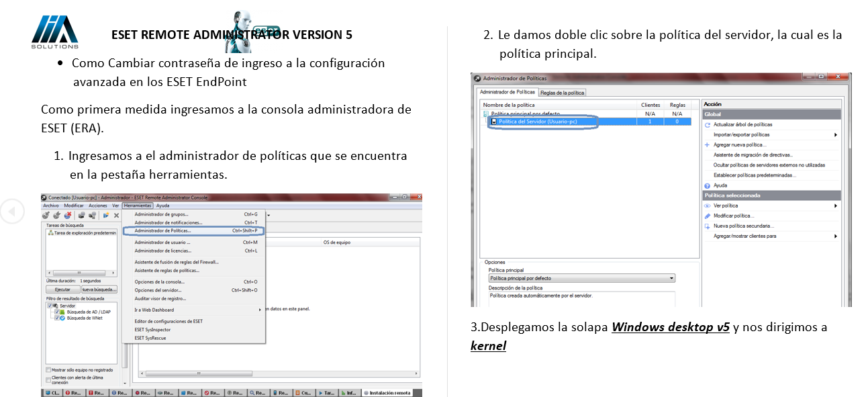868x397 pixels.
Task: Switch to the Cu... bottom tab
Action: pyautogui.click(x=305, y=392)
